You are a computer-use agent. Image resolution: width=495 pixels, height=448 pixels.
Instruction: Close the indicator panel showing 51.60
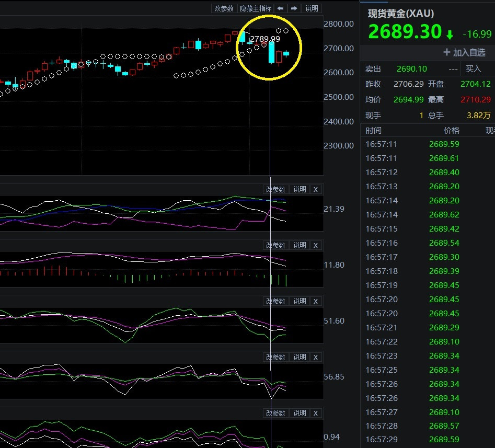click(x=315, y=301)
